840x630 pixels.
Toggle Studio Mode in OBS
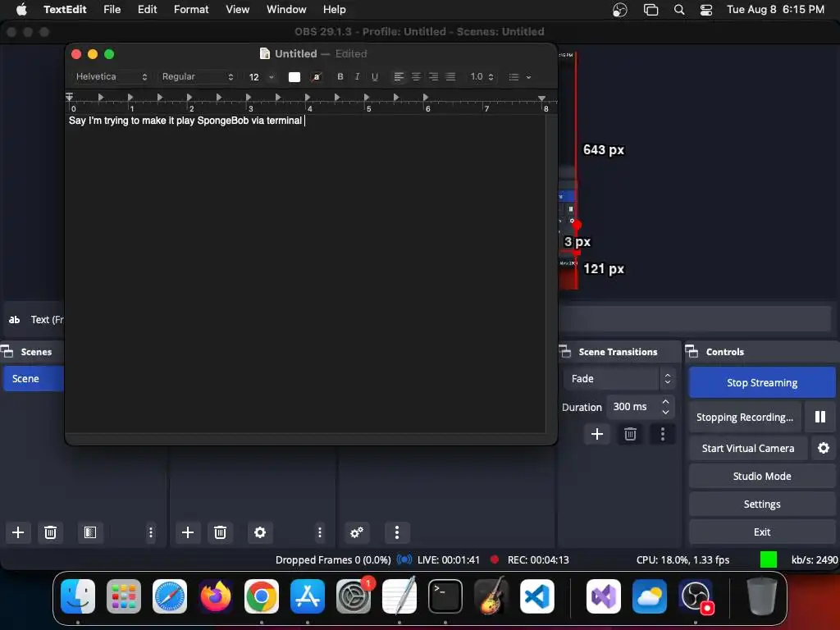click(762, 476)
